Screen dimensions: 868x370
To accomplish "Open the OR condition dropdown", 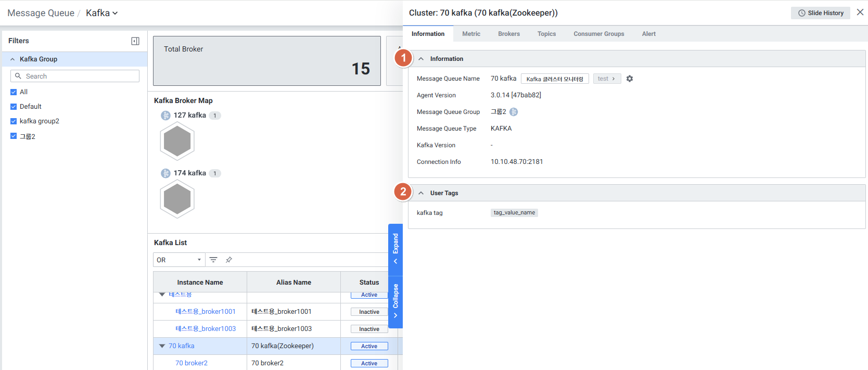I will pyautogui.click(x=179, y=260).
